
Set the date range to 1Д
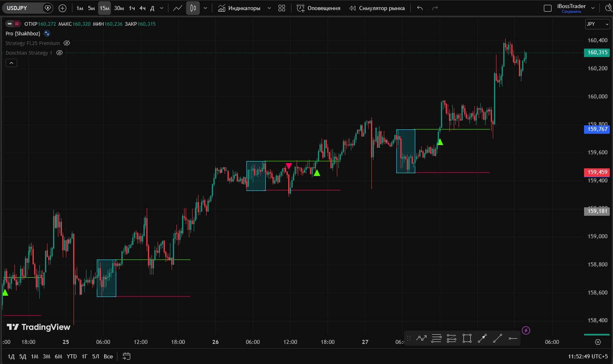11,356
